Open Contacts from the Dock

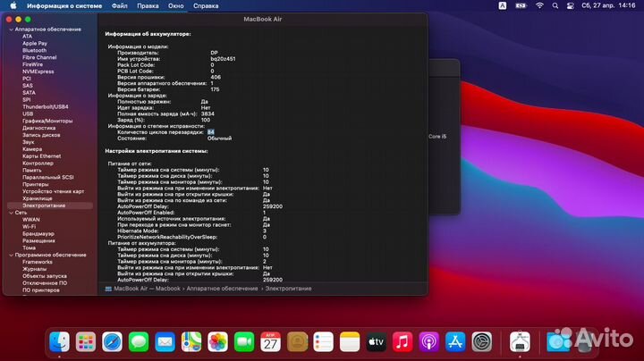pyautogui.click(x=297, y=341)
